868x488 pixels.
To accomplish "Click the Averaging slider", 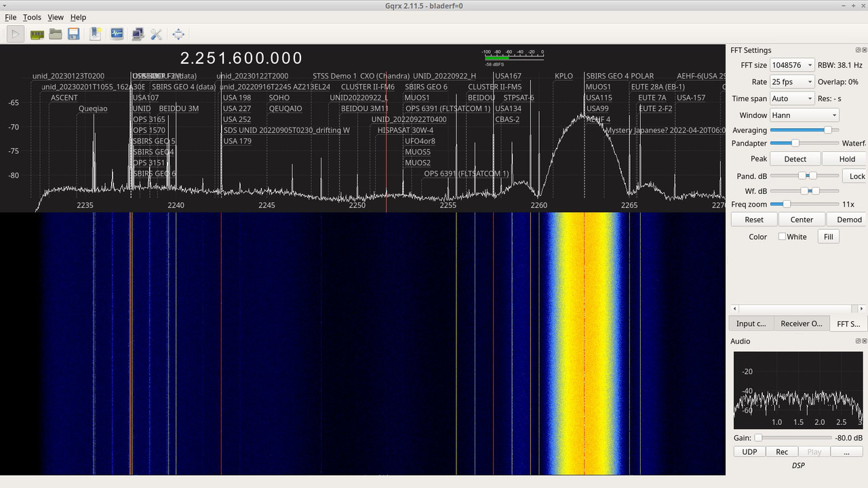I will (x=804, y=130).
